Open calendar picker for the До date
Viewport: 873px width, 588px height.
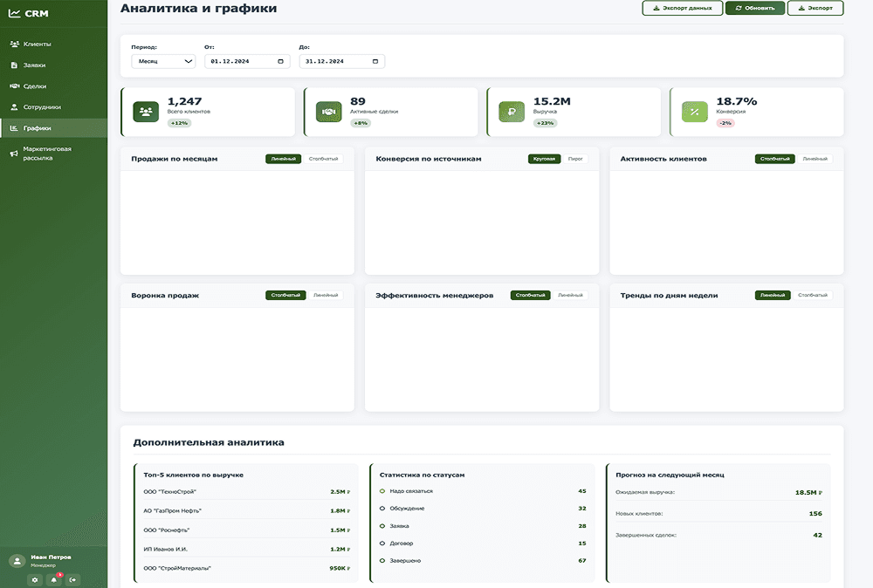pos(375,62)
